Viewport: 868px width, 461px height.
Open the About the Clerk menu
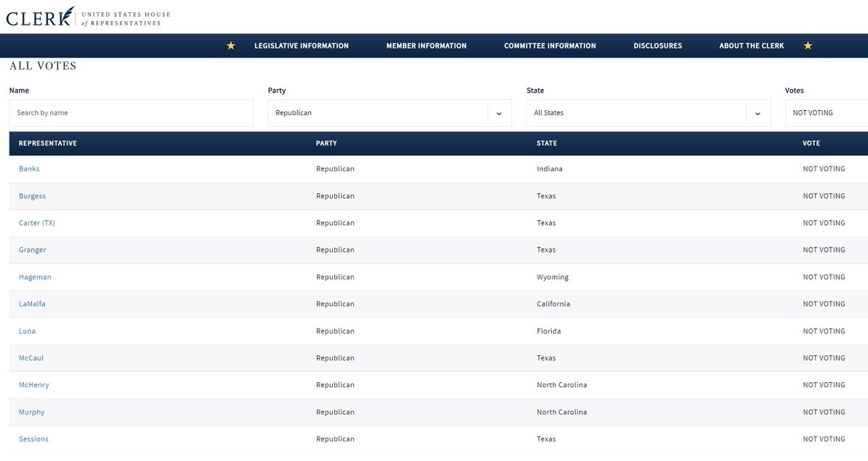(x=752, y=46)
